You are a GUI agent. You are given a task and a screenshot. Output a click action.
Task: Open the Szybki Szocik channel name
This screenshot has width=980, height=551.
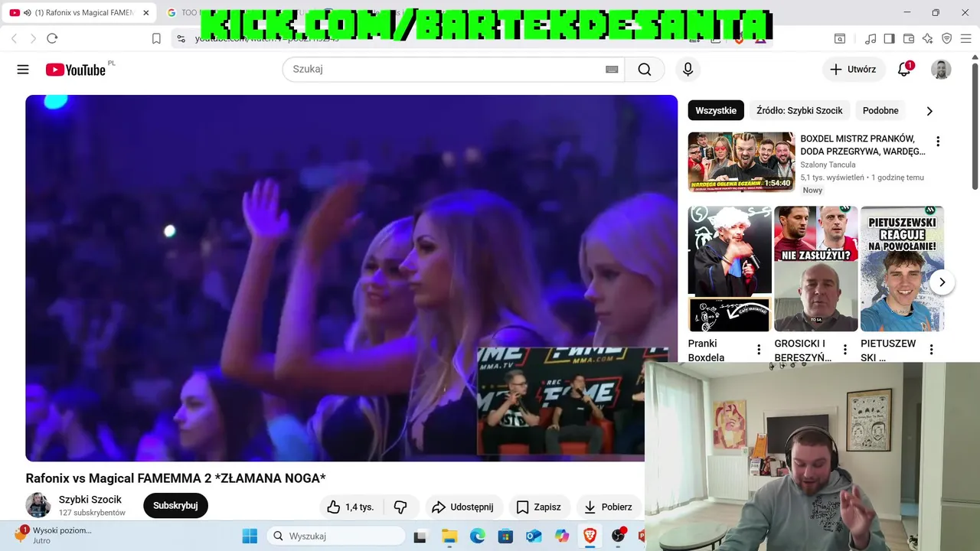tap(90, 500)
